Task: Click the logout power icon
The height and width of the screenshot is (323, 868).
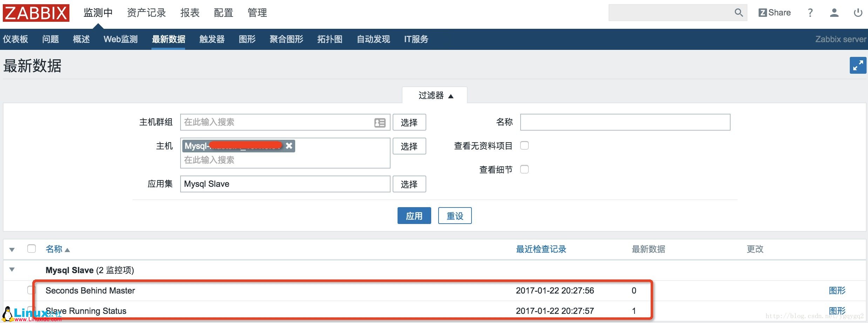Action: click(858, 12)
